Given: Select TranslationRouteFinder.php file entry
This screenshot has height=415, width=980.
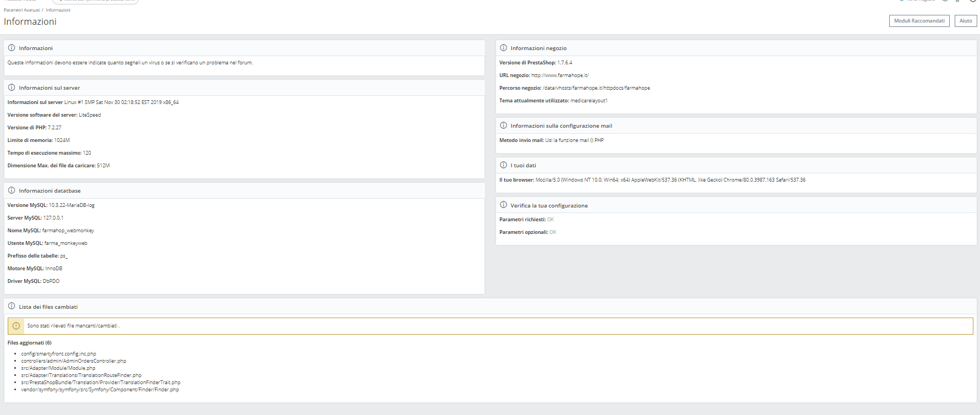Looking at the screenshot, I should tap(81, 375).
